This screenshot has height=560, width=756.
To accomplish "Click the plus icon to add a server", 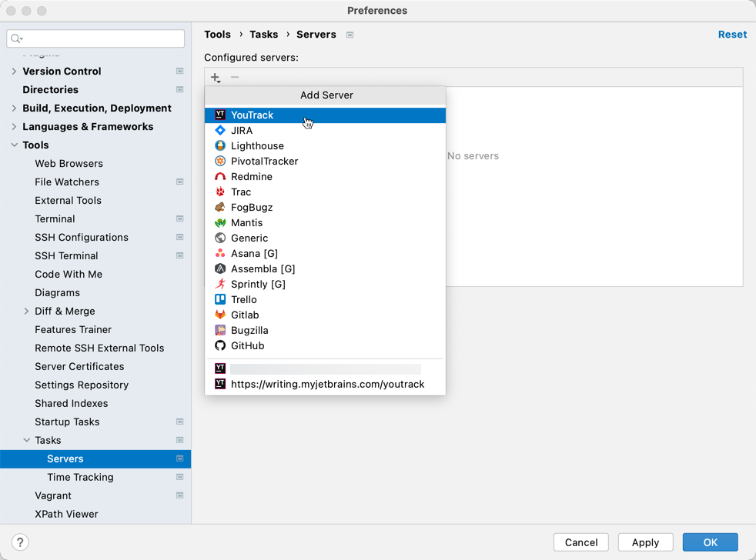I will pos(215,77).
